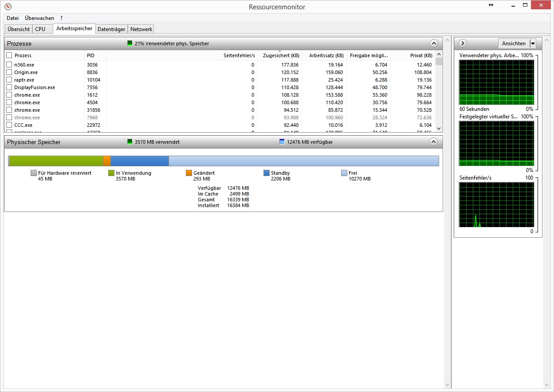Check the box for chrome.exe PID 31856
The height and width of the screenshot is (392, 554).
tap(9, 110)
